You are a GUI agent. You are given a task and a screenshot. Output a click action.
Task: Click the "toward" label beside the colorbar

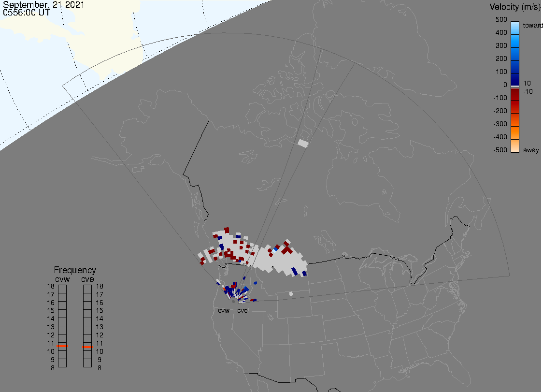pyautogui.click(x=532, y=25)
